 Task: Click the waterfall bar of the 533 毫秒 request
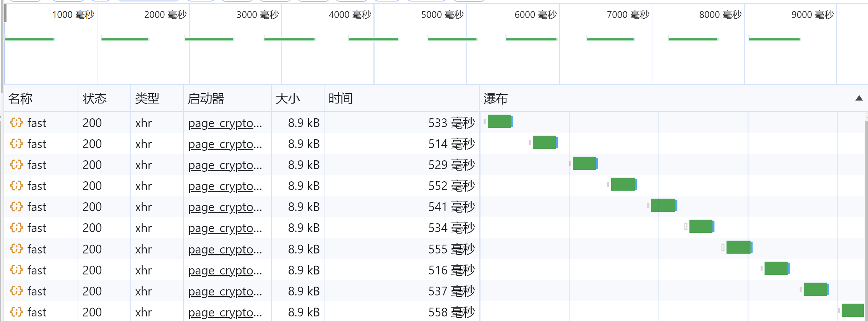coord(499,121)
